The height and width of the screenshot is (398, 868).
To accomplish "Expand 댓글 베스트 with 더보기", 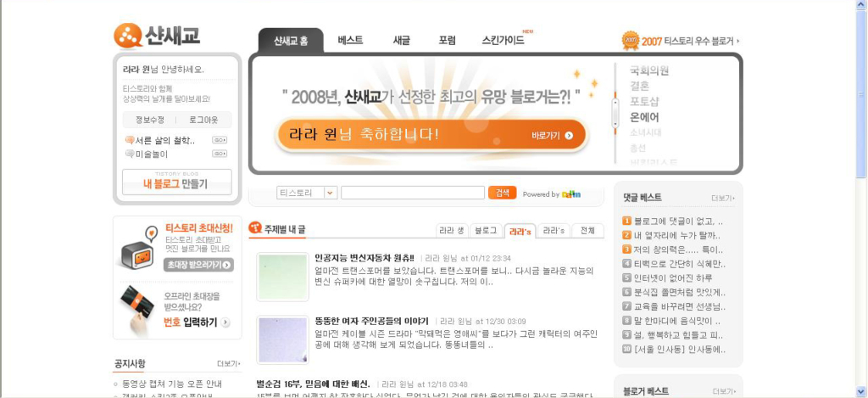I will (x=723, y=198).
